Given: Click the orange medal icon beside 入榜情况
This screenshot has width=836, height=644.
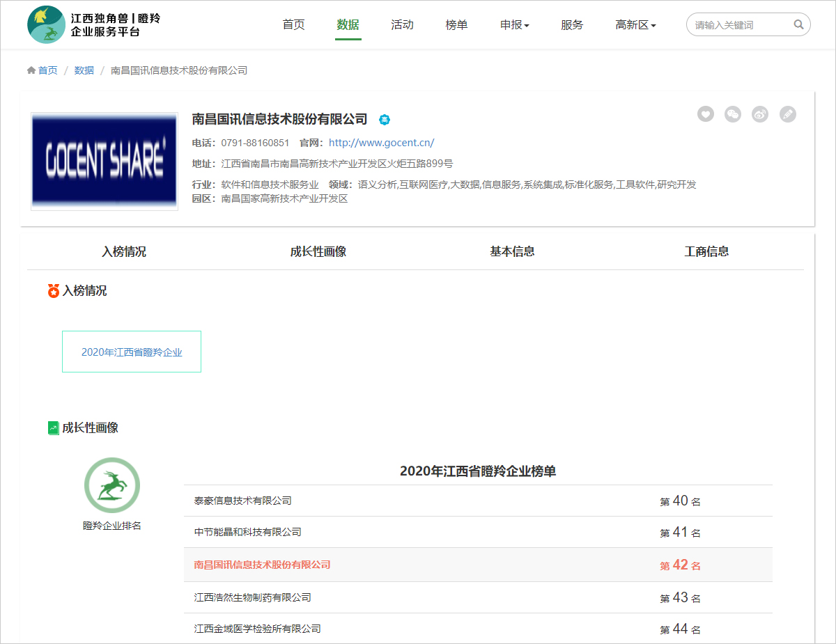Looking at the screenshot, I should pyautogui.click(x=54, y=291).
